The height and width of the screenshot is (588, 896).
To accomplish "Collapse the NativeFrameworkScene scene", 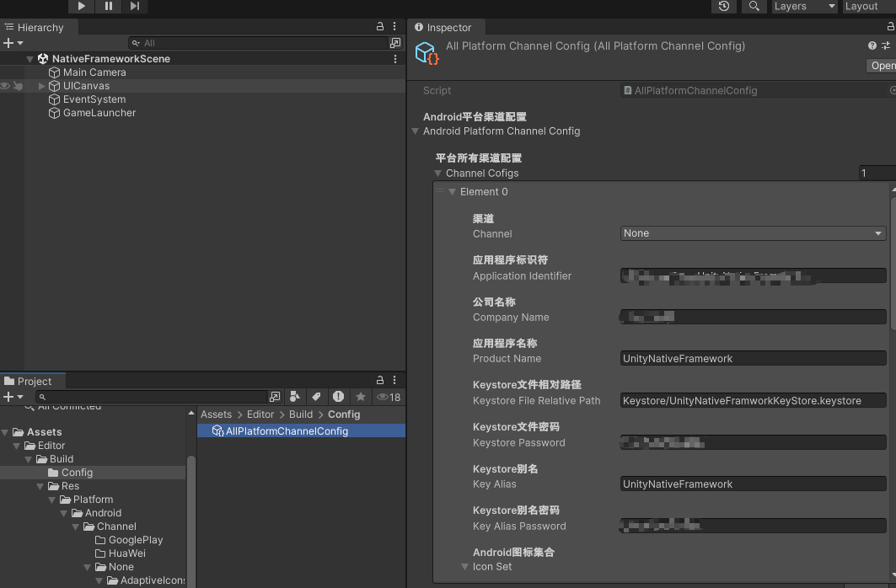I will 30,59.
